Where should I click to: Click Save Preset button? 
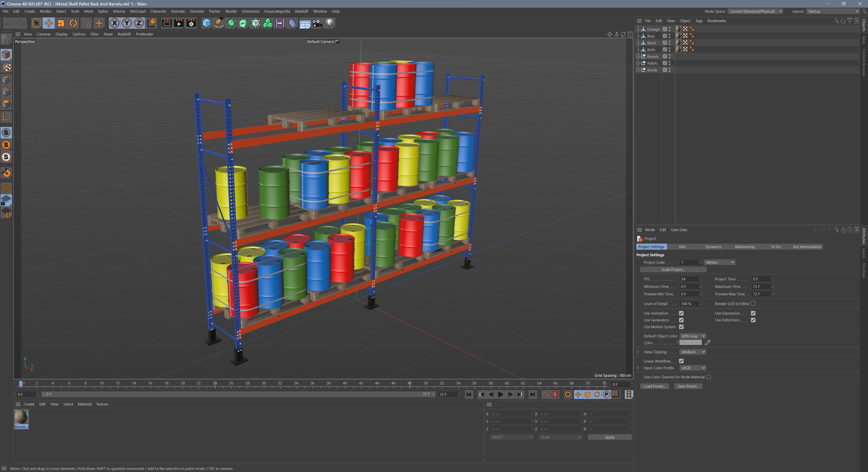click(688, 386)
